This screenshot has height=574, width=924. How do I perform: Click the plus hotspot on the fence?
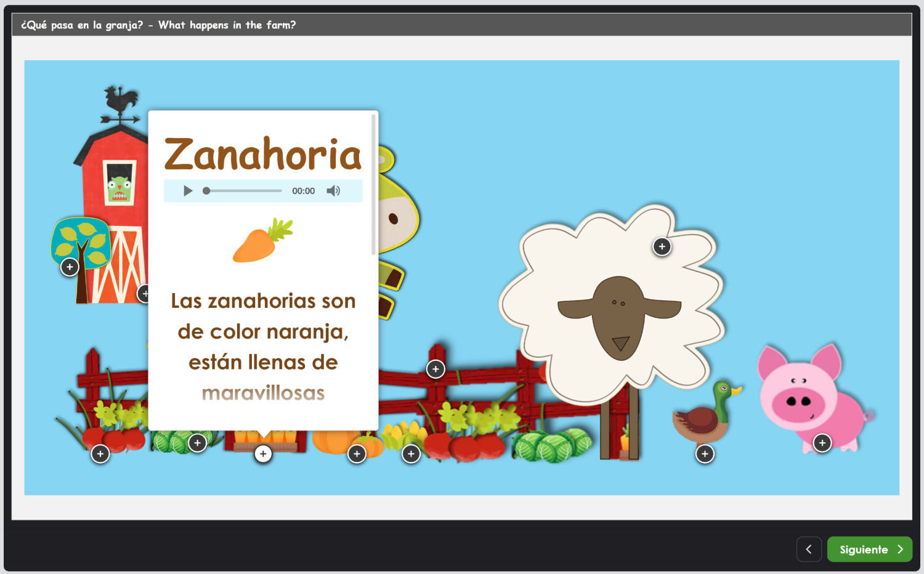436,369
